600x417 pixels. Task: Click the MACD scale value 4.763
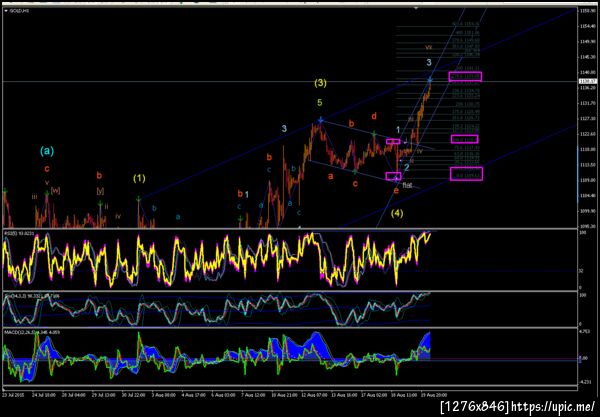point(584,332)
